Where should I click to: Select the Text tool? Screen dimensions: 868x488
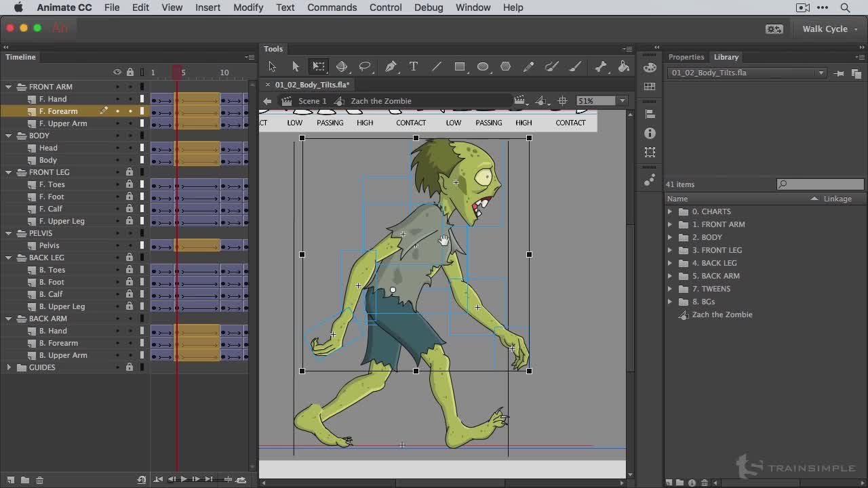(x=414, y=66)
